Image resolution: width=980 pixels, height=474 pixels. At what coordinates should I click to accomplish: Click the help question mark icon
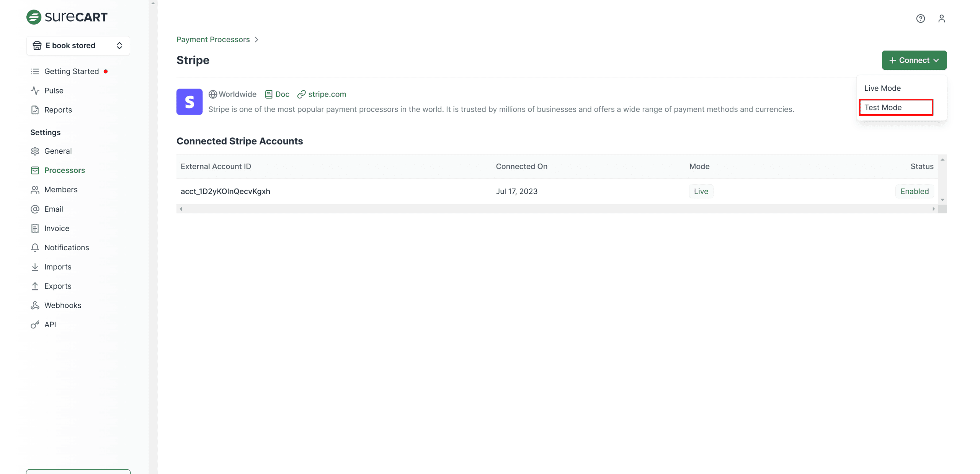tap(920, 18)
